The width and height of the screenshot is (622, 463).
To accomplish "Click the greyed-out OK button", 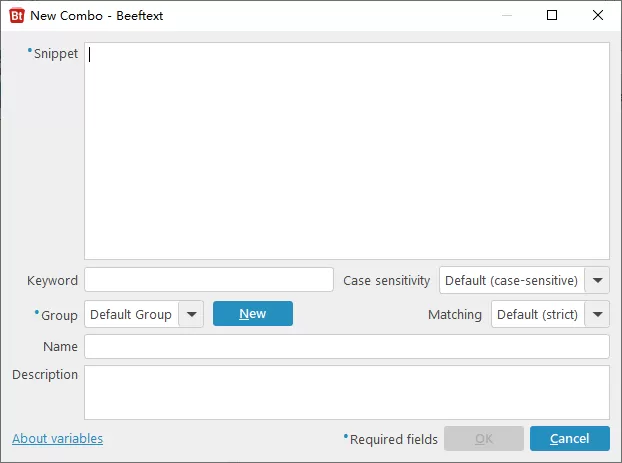I will coord(483,438).
